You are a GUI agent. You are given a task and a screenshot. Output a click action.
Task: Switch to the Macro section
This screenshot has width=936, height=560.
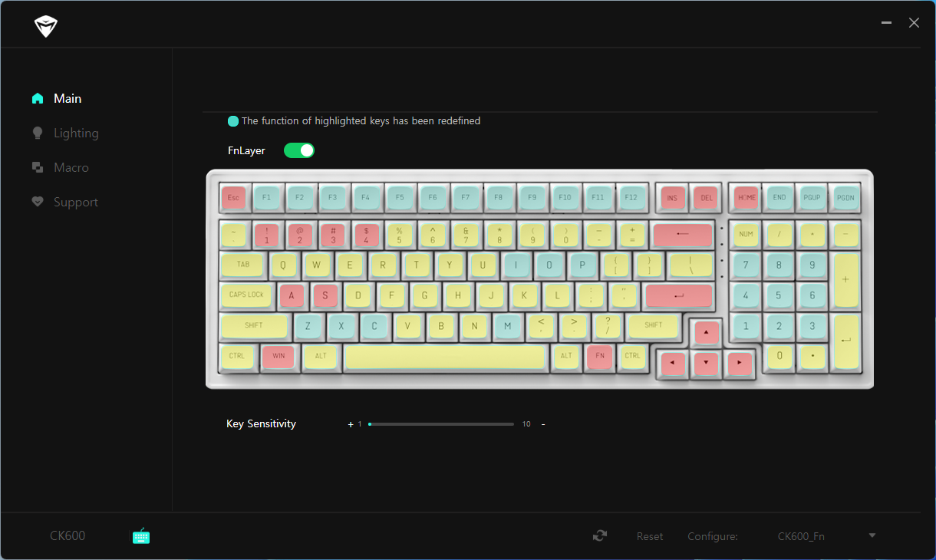point(71,167)
